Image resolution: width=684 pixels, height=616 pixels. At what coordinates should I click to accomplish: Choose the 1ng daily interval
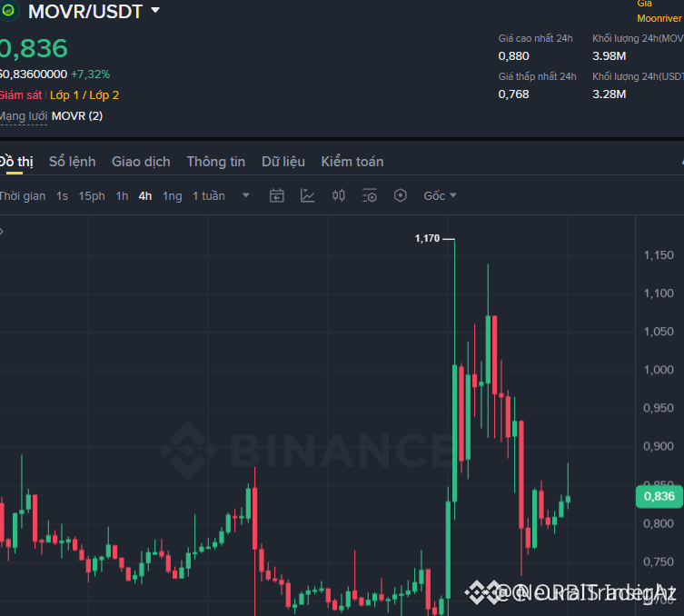point(173,196)
